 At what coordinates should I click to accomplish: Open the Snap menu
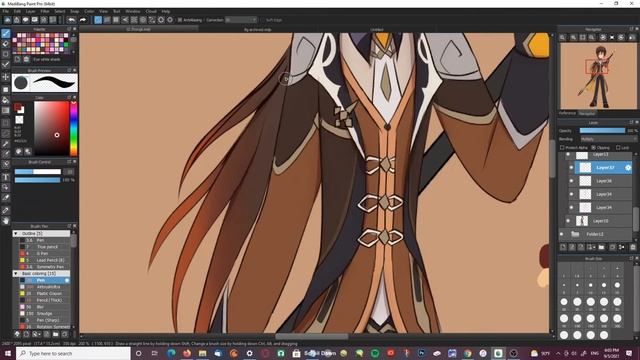(74, 11)
